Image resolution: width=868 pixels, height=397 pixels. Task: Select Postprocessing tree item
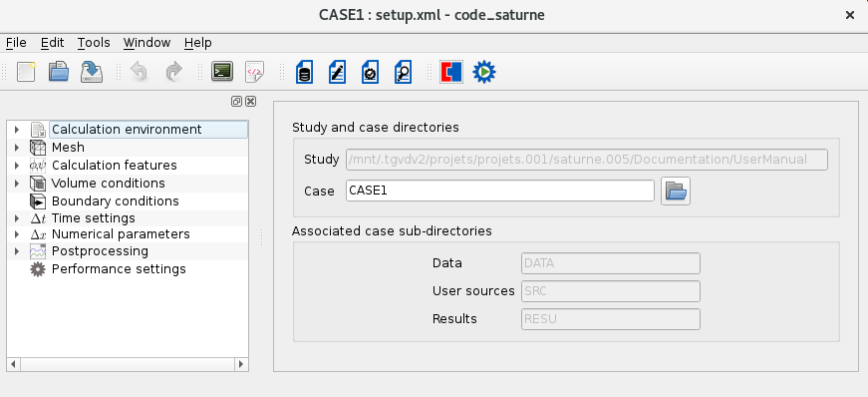100,251
